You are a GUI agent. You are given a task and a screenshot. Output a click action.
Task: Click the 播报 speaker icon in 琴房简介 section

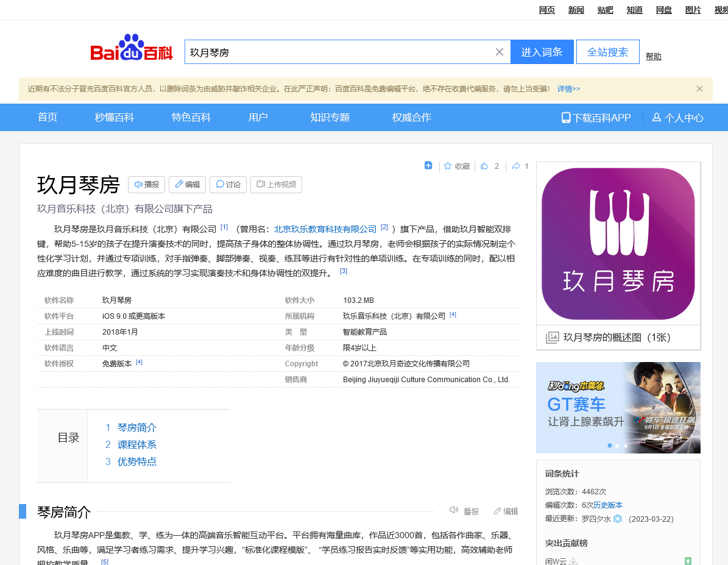[x=454, y=510]
